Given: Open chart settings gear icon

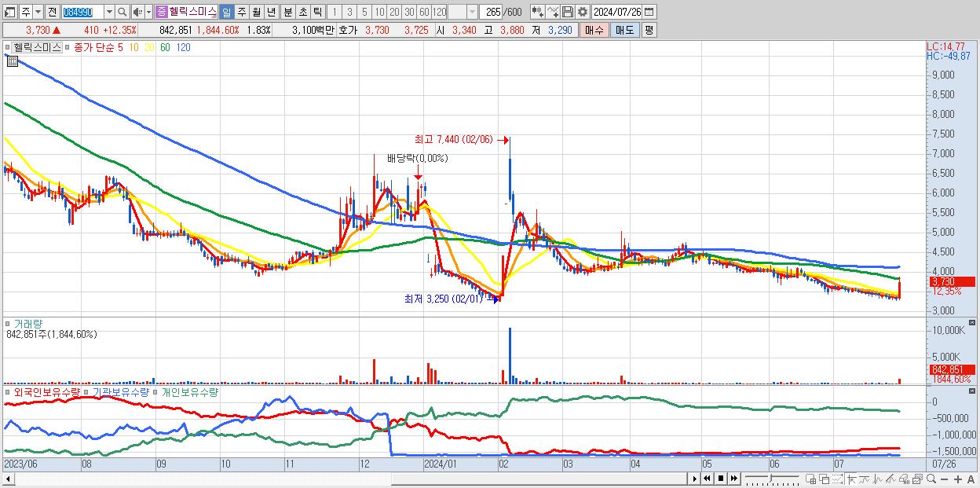Looking at the screenshot, I should pos(583,12).
